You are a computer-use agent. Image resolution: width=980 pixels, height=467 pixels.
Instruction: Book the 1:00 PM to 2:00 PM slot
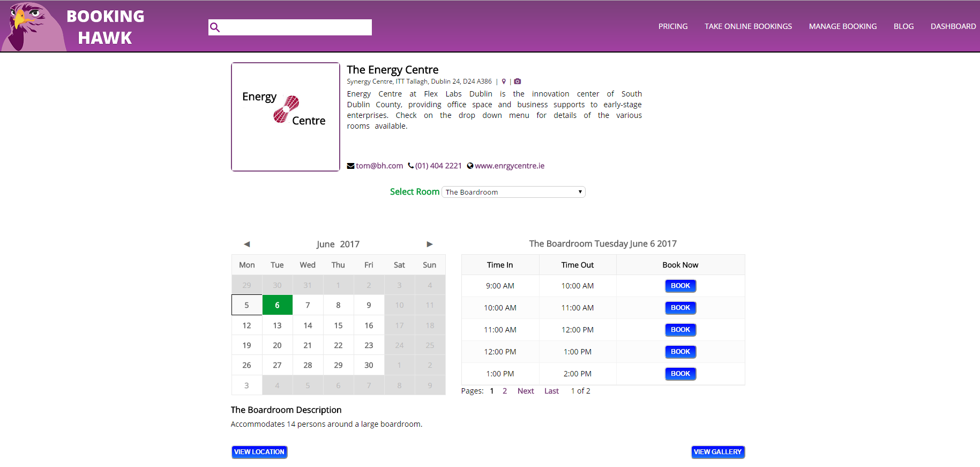click(x=680, y=374)
